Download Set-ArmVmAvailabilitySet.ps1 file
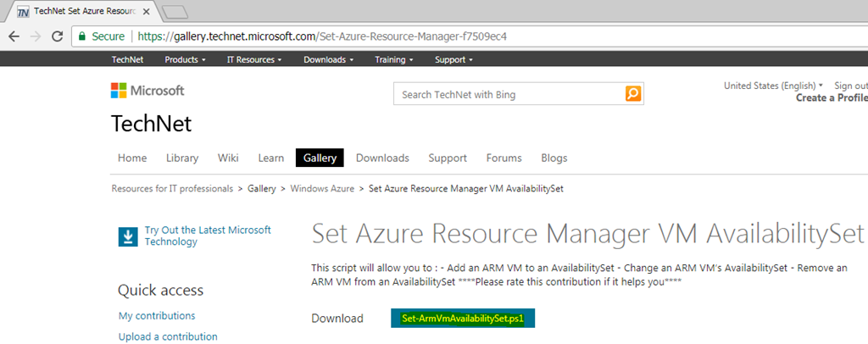The width and height of the screenshot is (868, 344). (x=463, y=318)
